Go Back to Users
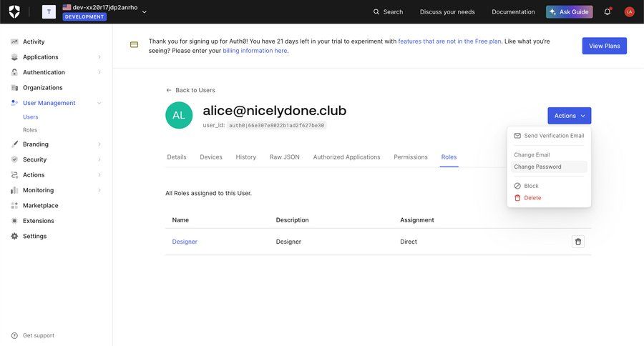 click(190, 90)
